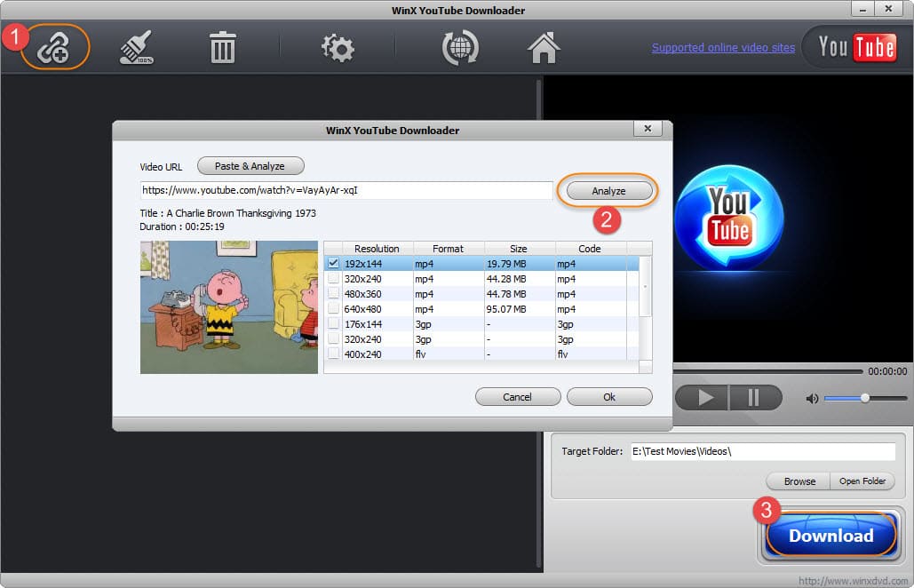Play the video preview
Image resolution: width=914 pixels, height=588 pixels.
702,398
